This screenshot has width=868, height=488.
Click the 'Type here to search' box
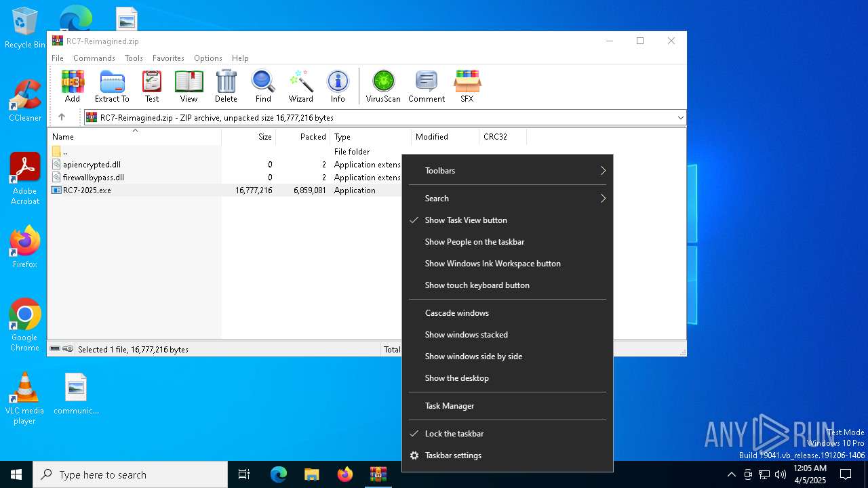(130, 474)
